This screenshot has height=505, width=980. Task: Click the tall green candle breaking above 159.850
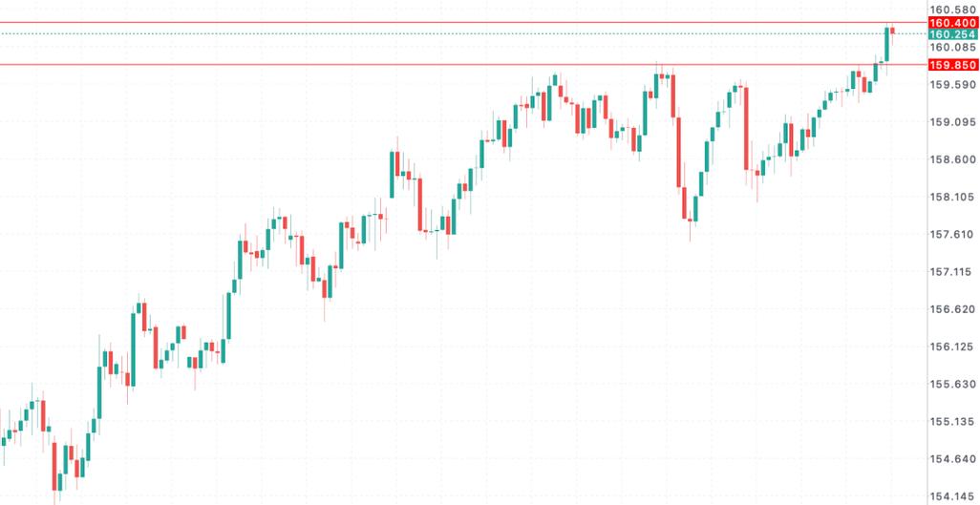(x=885, y=46)
